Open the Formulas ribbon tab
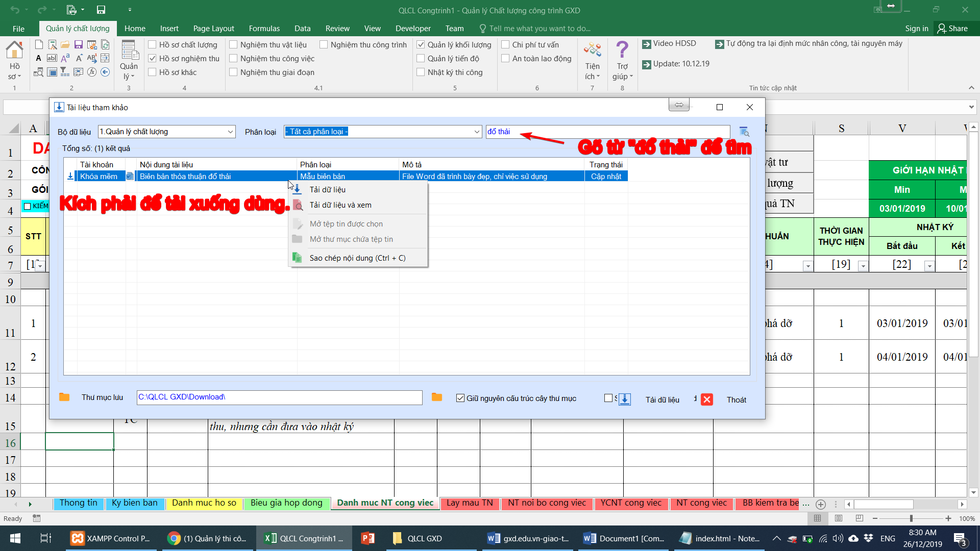 click(264, 29)
